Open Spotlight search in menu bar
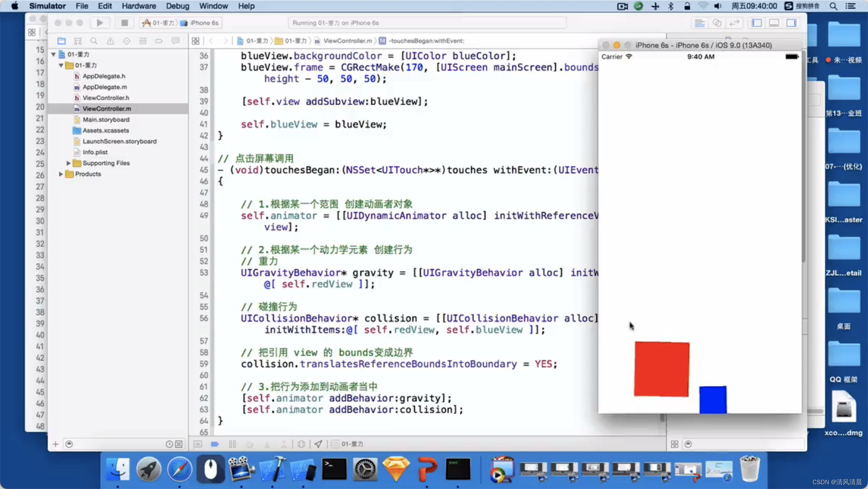Viewport: 868px width, 489px height. [x=833, y=6]
